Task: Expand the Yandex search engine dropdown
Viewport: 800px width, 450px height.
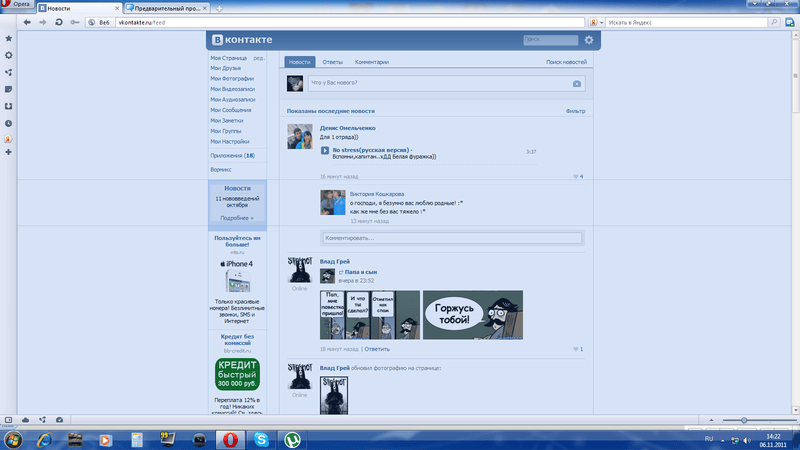Action: tap(595, 22)
